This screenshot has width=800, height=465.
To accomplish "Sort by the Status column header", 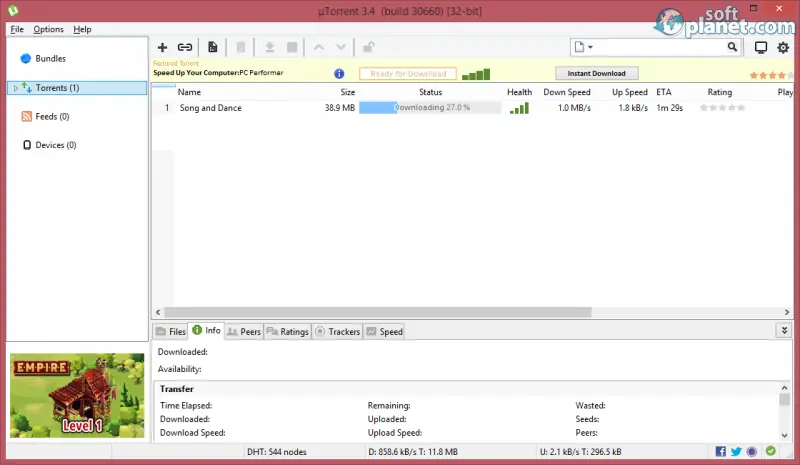I will [x=431, y=92].
